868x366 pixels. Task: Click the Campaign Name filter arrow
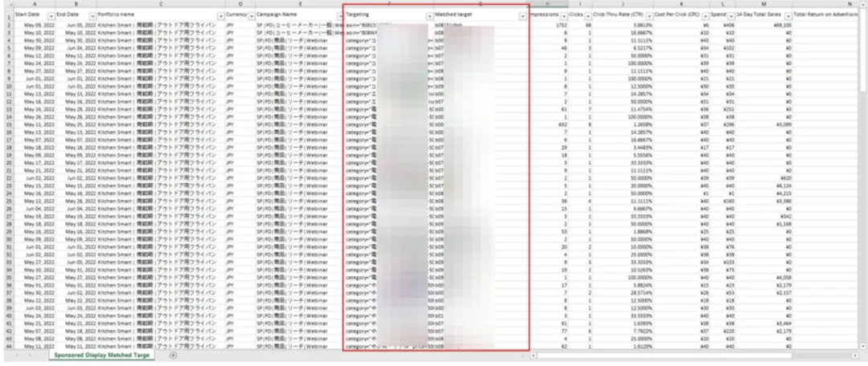point(337,15)
